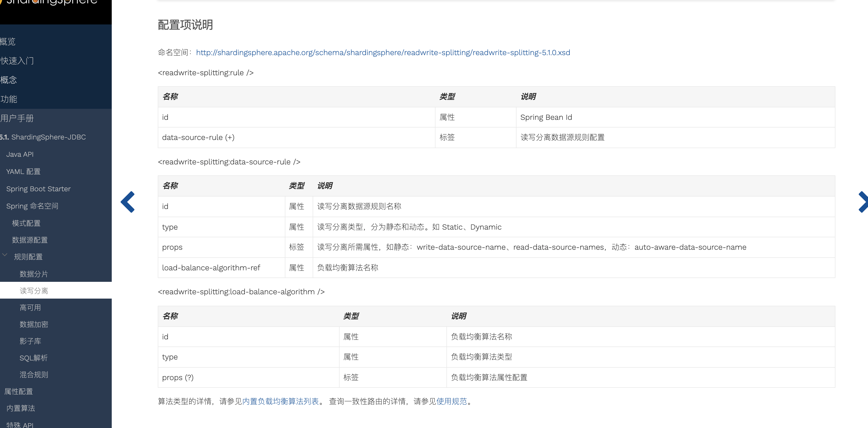The width and height of the screenshot is (868, 428).
Task: Click the load-balance-algorithm-ref cell
Action: coord(221,268)
